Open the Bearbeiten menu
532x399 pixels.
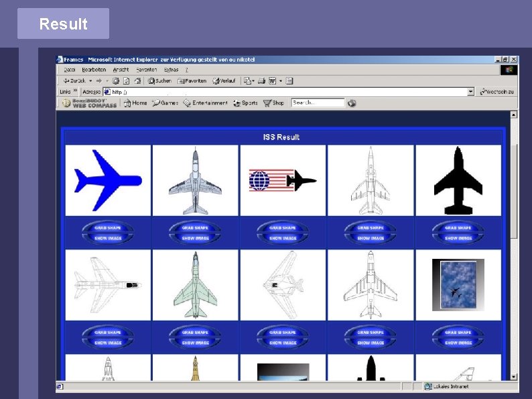[94, 70]
